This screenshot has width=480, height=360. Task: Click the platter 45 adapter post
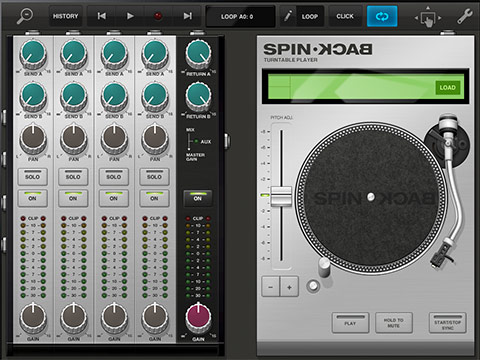pyautogui.click(x=324, y=267)
